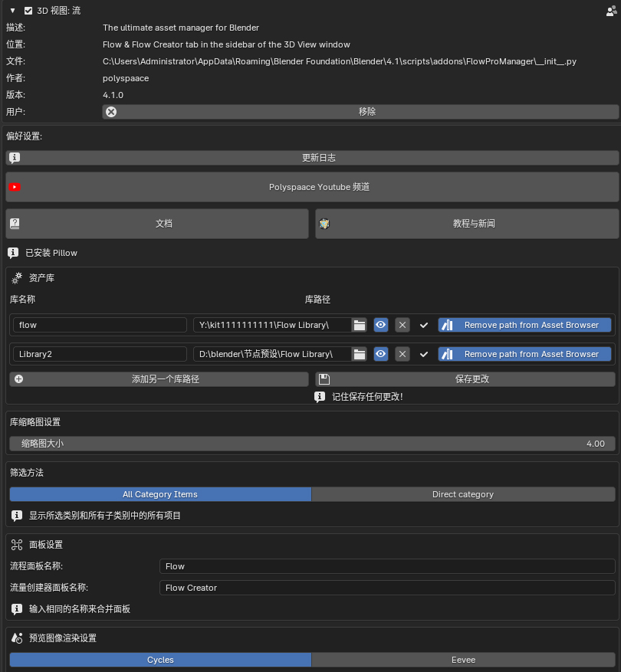621x672 pixels.
Task: Click the checkmark in the Library2 row
Action: (424, 354)
